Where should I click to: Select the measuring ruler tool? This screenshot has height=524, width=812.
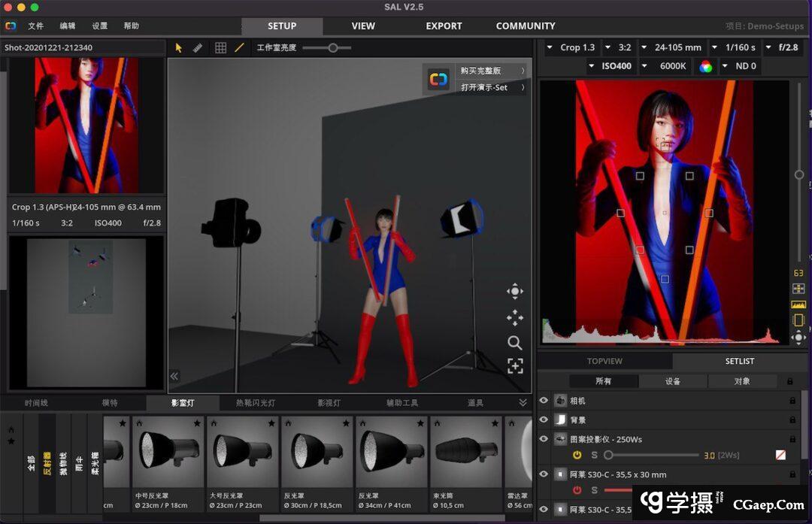point(198,47)
